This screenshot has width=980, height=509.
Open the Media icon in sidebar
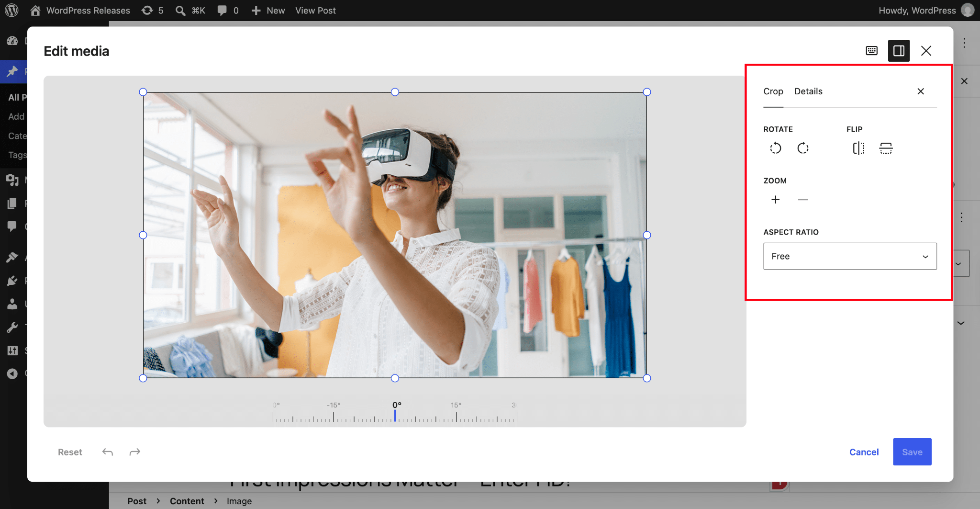coord(12,180)
